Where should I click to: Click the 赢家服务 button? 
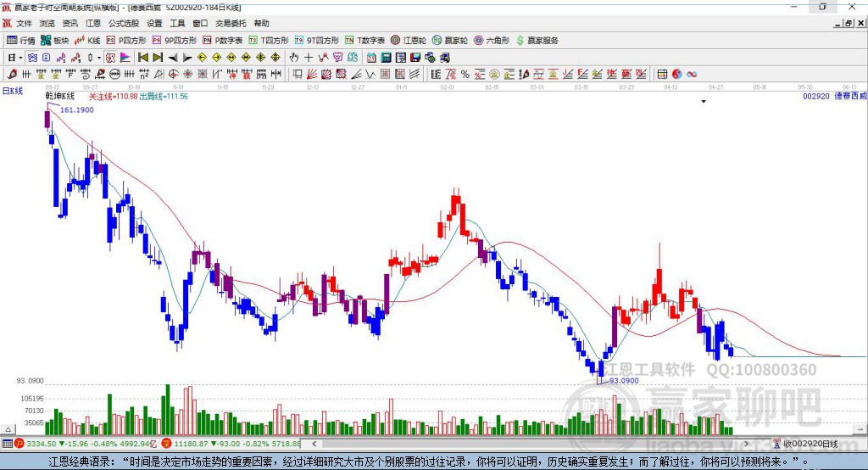point(537,41)
